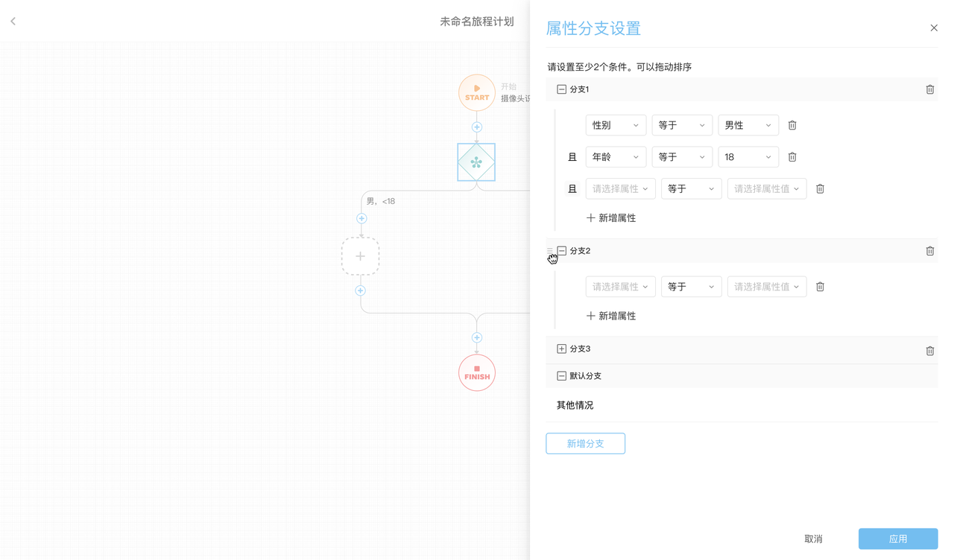Viewport: 954px width, 560px height.
Task: Add a node just above FINISH
Action: coord(477,337)
